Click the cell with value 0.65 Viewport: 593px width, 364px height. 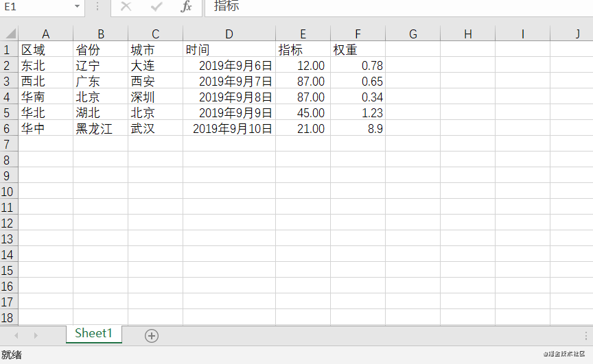coord(358,81)
